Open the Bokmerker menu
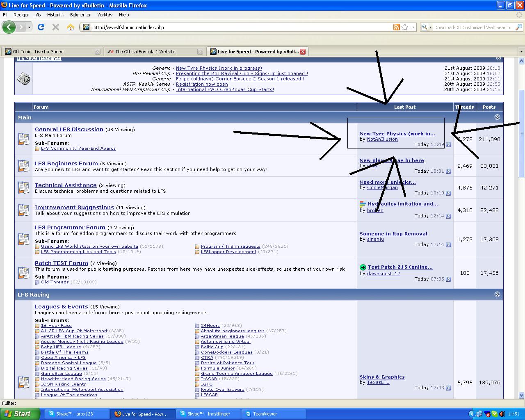This screenshot has height=420, width=525. click(80, 15)
